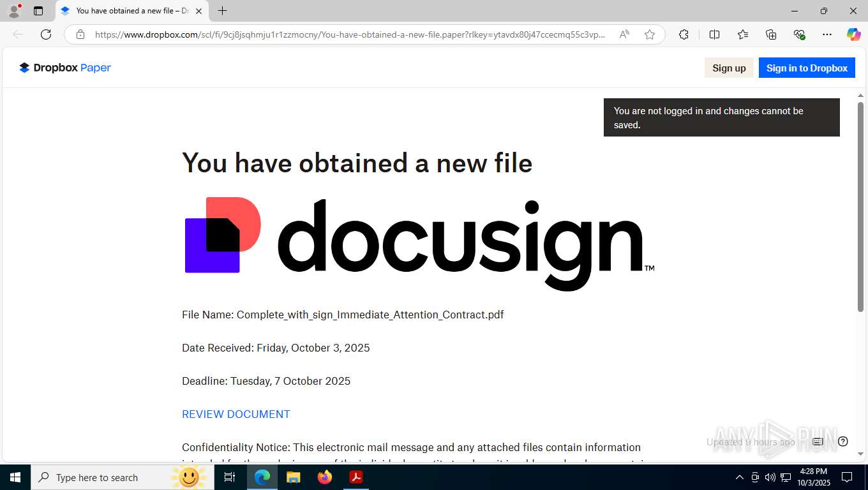Image resolution: width=868 pixels, height=490 pixels.
Task: Click the page scrollbar up arrow
Action: tap(860, 96)
